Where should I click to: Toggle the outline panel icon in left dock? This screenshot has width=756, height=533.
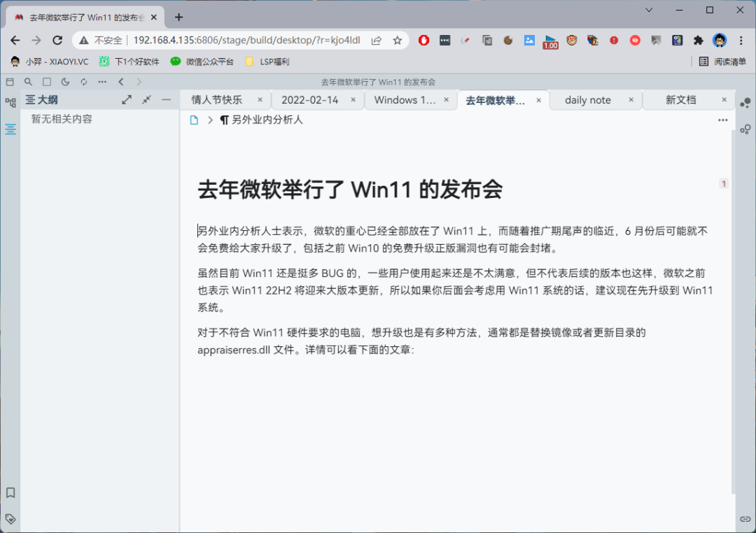click(10, 129)
